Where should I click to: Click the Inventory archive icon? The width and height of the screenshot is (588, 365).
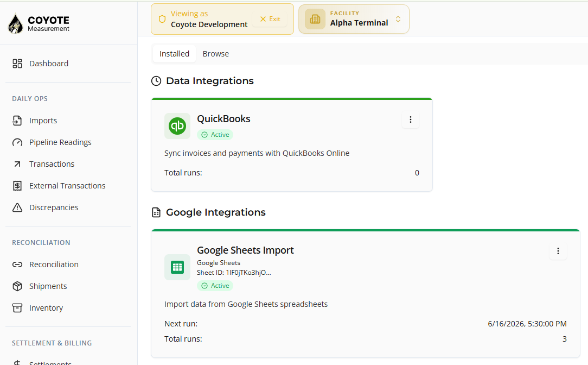pos(17,308)
